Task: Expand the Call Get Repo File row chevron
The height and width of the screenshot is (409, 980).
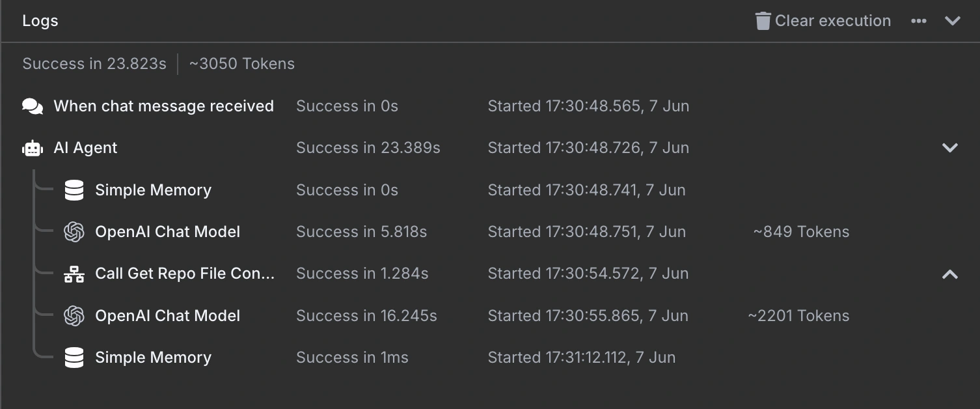Action: [950, 274]
